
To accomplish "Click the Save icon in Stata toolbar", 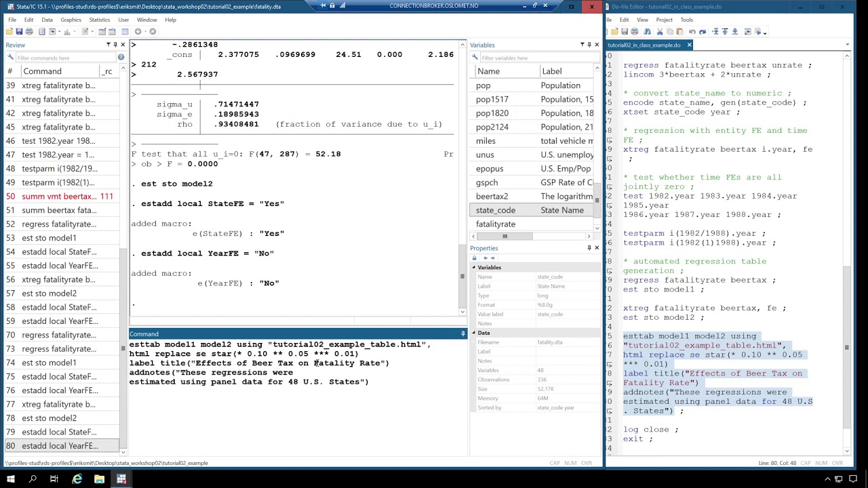I will pos(19,31).
